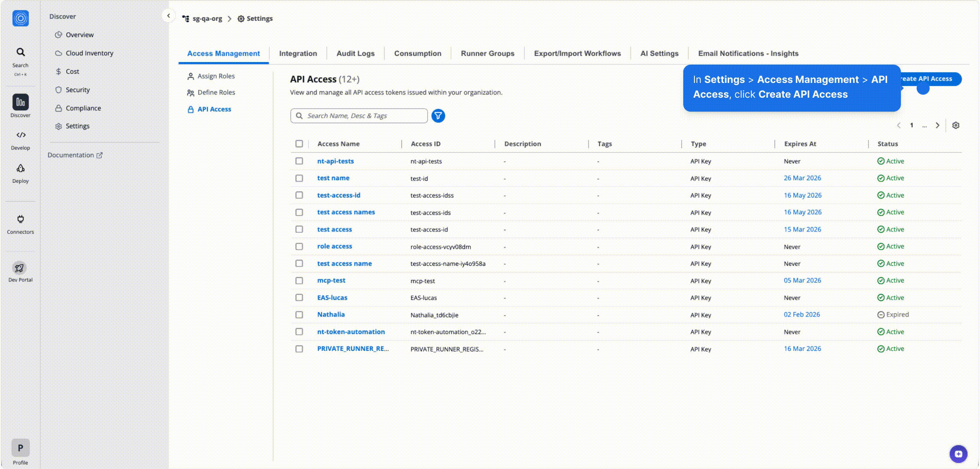Image resolution: width=980 pixels, height=469 pixels.
Task: Open the table column settings gear
Action: tap(956, 125)
